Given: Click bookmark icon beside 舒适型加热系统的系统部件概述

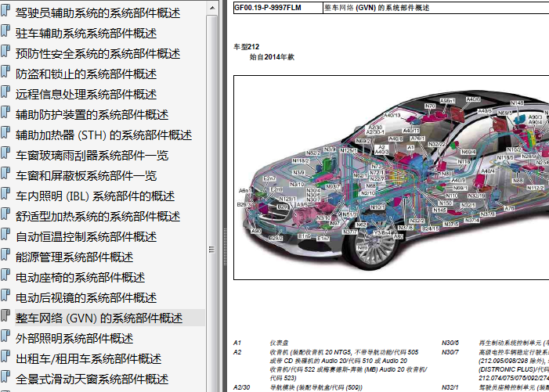Looking at the screenshot, I should 5,214.
